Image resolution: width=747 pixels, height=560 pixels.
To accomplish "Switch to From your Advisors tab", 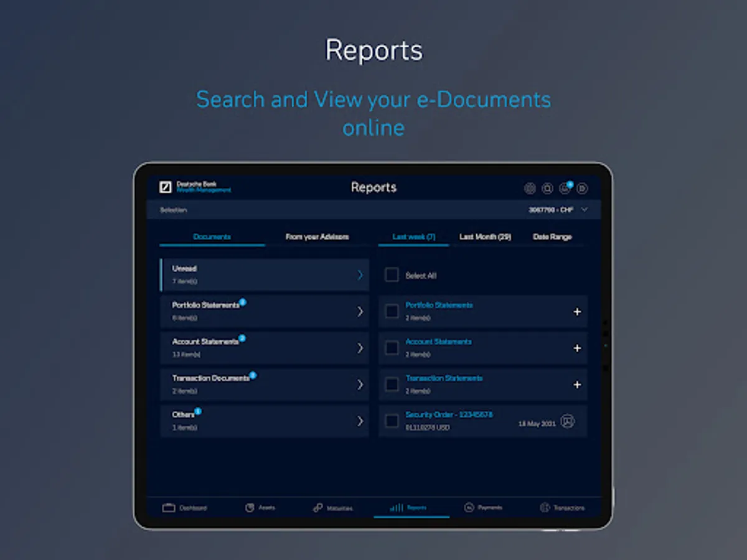I will pyautogui.click(x=317, y=237).
